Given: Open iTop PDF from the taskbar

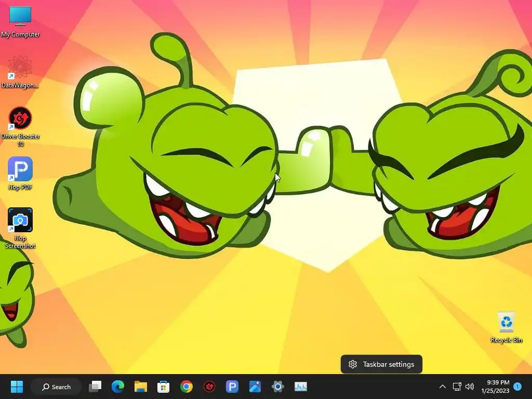Looking at the screenshot, I should (232, 387).
